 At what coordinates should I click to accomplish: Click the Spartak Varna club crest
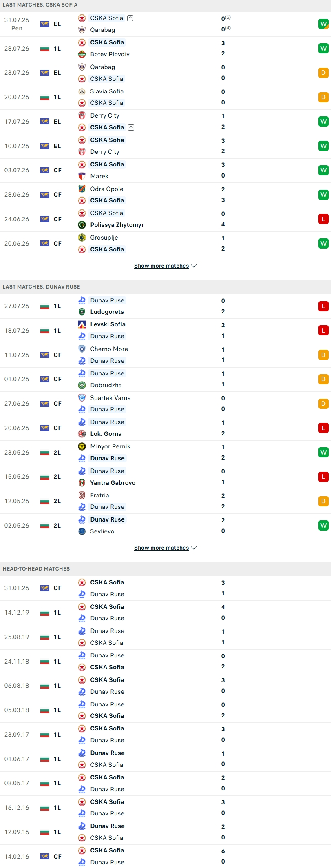tap(82, 398)
